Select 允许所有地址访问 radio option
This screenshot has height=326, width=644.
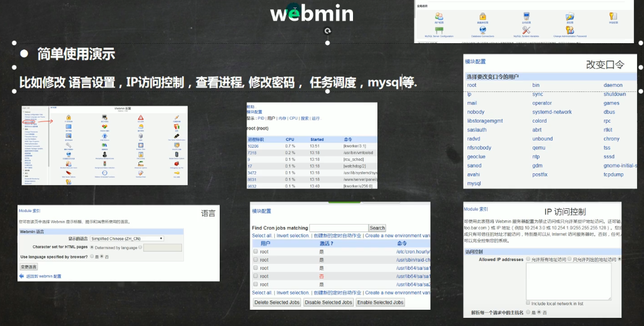click(x=528, y=259)
